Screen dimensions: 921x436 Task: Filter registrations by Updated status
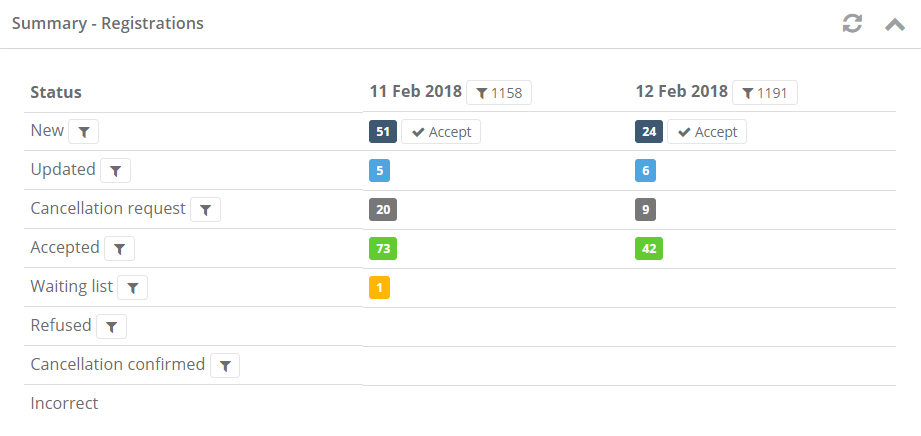coord(116,171)
